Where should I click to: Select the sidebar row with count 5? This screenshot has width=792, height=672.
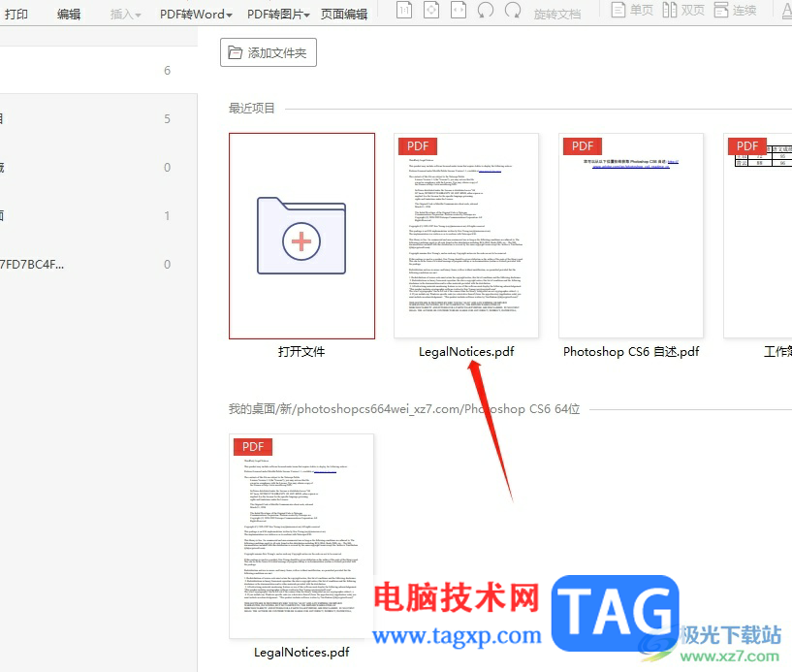point(99,118)
